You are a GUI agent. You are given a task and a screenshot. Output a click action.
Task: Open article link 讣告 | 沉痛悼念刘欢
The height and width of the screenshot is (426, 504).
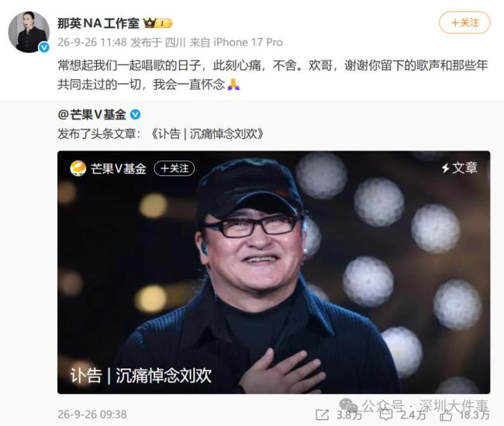[207, 133]
